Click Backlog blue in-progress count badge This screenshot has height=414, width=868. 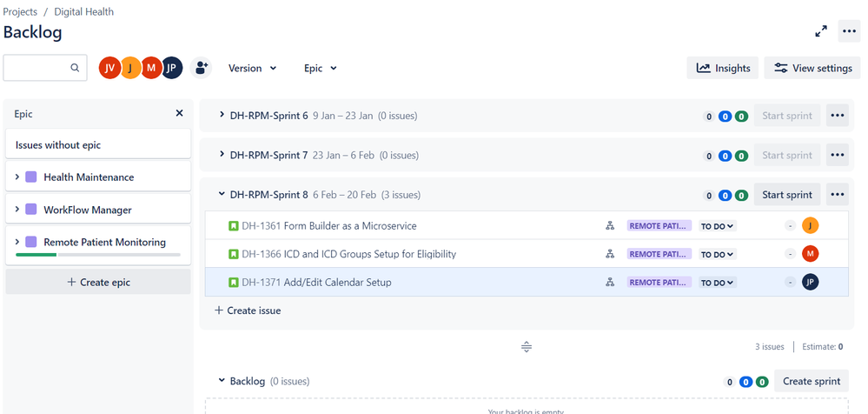(x=745, y=382)
